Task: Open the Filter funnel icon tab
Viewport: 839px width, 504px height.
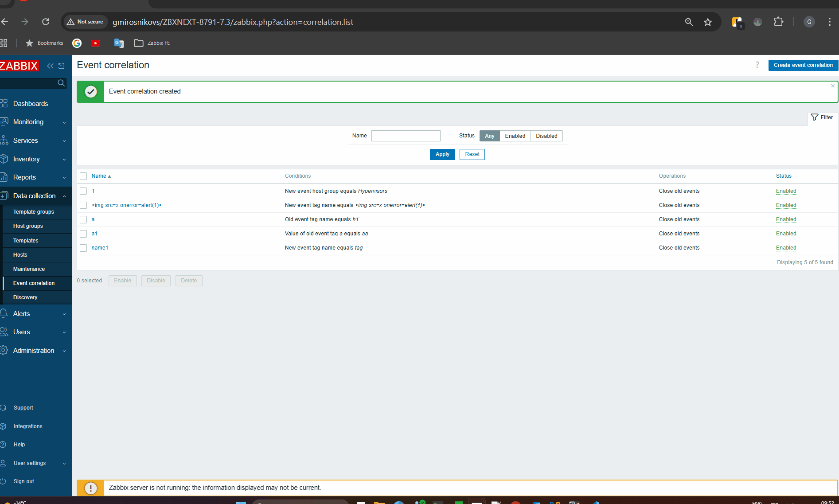Action: point(822,117)
